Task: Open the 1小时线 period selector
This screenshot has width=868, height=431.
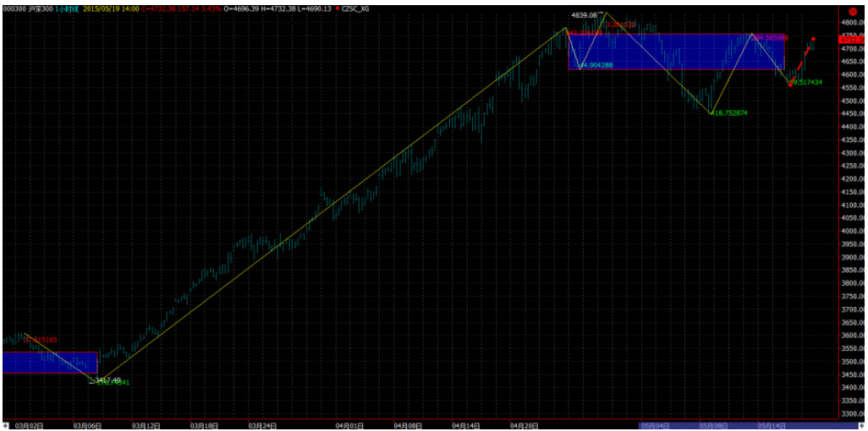Action: 58,8
